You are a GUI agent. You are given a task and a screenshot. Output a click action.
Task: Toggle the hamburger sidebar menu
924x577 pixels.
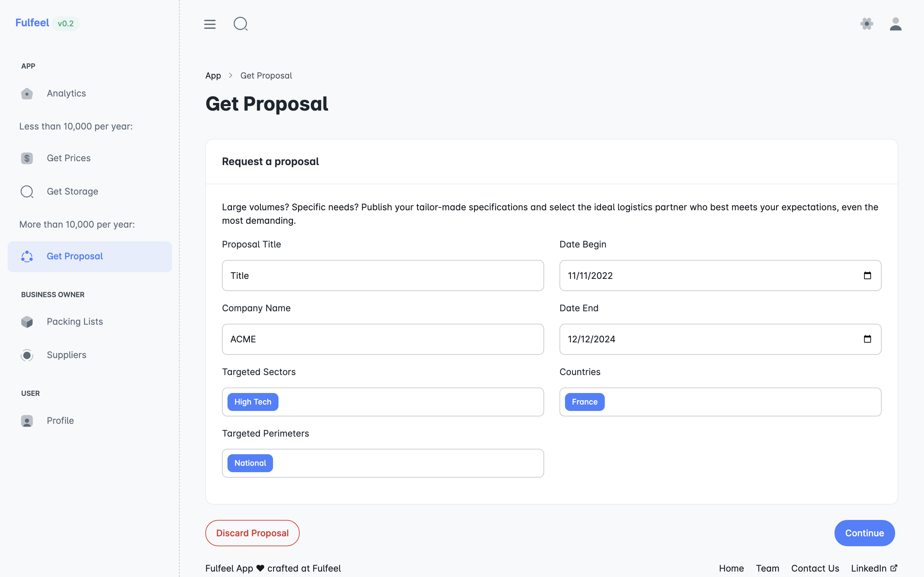tap(210, 24)
